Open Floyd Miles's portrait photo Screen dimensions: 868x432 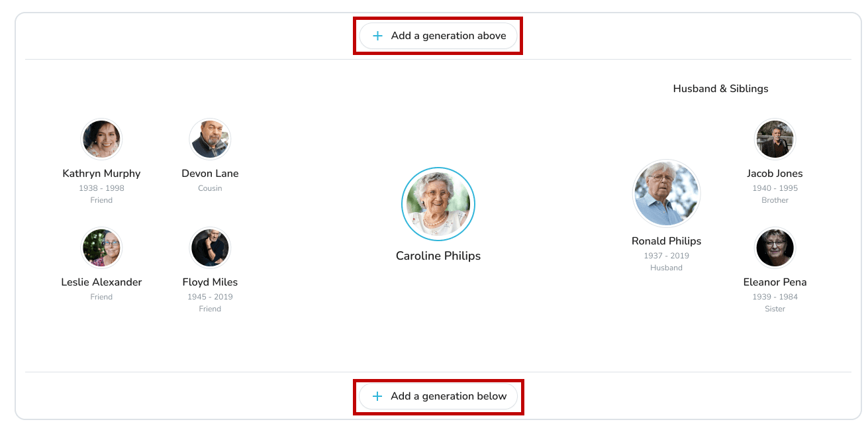coord(210,247)
